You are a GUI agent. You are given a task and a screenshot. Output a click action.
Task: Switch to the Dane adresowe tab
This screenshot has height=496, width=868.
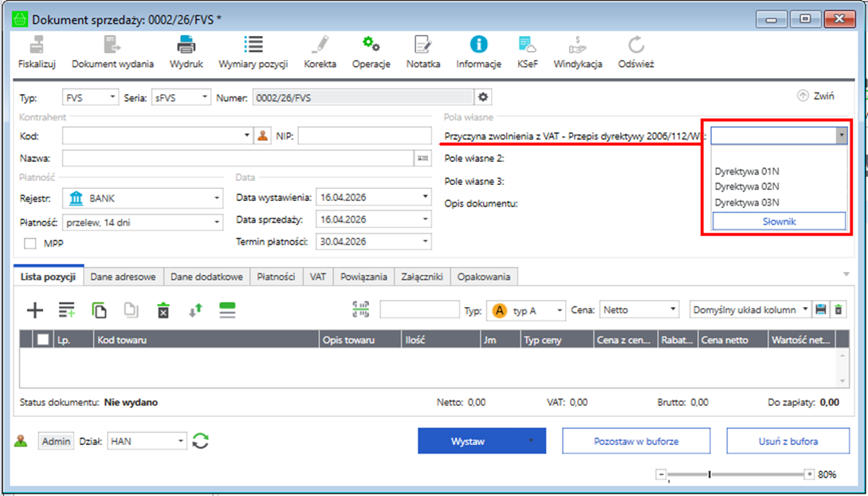[x=124, y=277]
